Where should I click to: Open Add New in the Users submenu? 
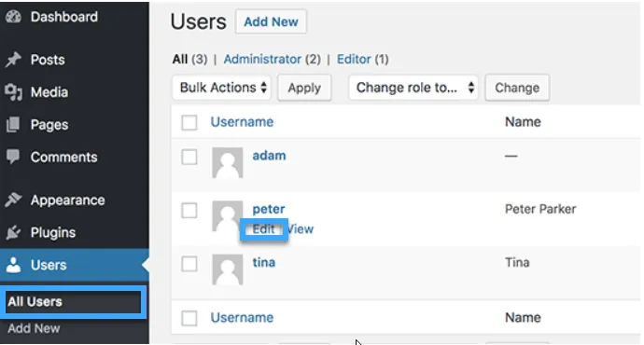[35, 328]
